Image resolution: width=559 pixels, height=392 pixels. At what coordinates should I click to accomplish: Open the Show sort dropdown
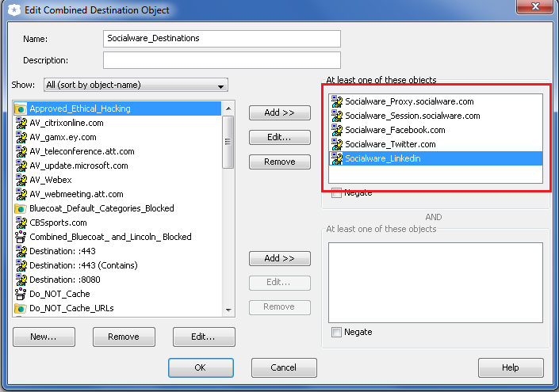point(136,85)
